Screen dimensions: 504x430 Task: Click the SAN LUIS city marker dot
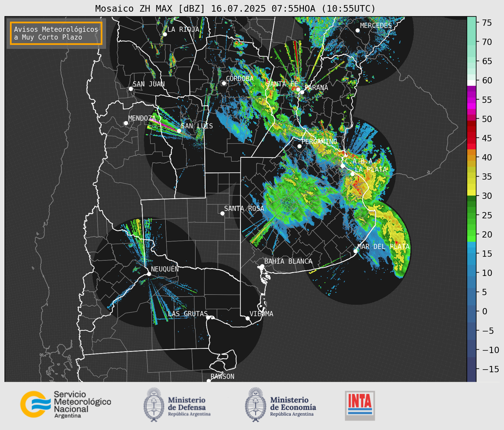[x=179, y=131]
